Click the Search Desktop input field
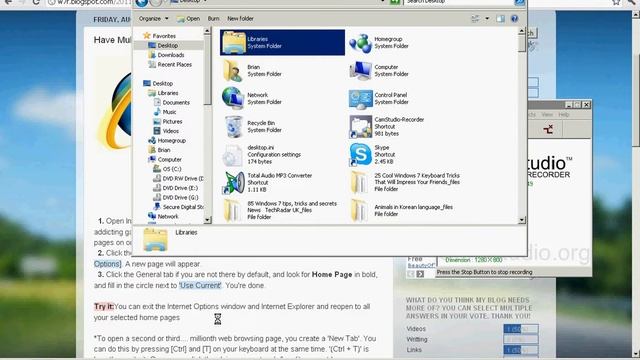This screenshot has width=640, height=360. tap(459, 2)
